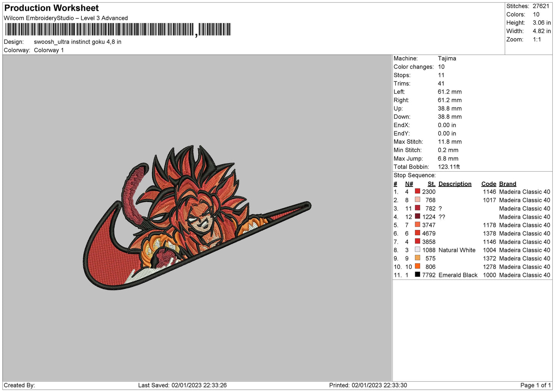The height and width of the screenshot is (392, 555).
Task: Click the Machine value 'Tajima'
Action: point(447,58)
